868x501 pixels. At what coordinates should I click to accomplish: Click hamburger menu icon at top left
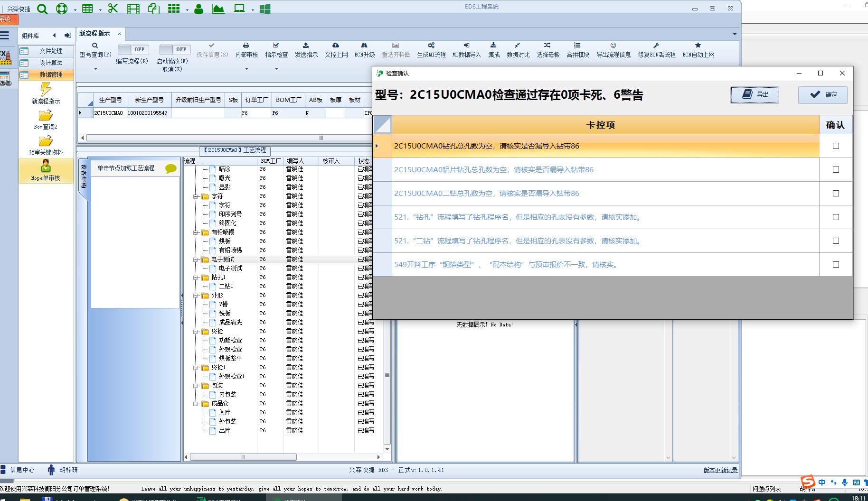tap(5, 35)
